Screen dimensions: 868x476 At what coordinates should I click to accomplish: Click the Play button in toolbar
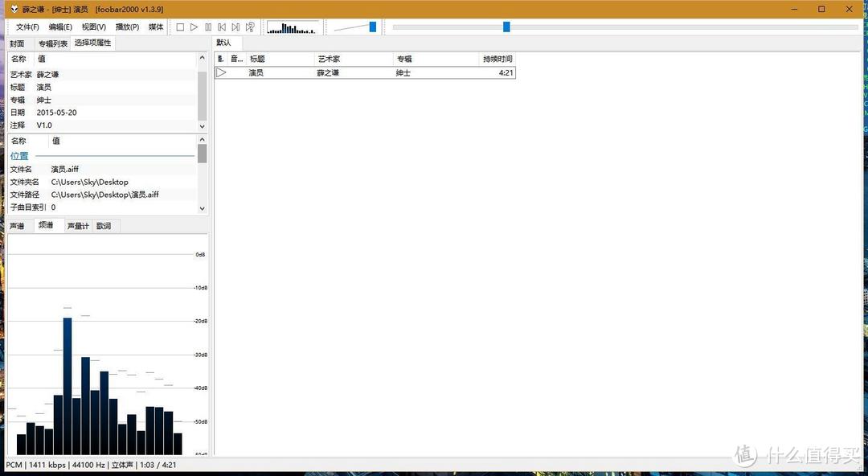click(x=194, y=27)
